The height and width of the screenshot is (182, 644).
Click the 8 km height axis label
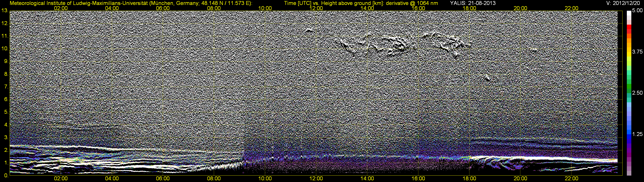coord(6,74)
